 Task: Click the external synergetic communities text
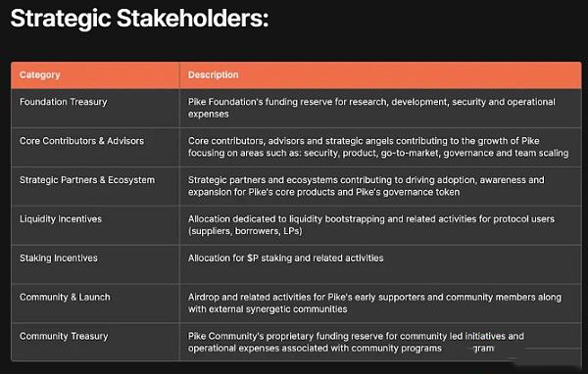(268, 309)
